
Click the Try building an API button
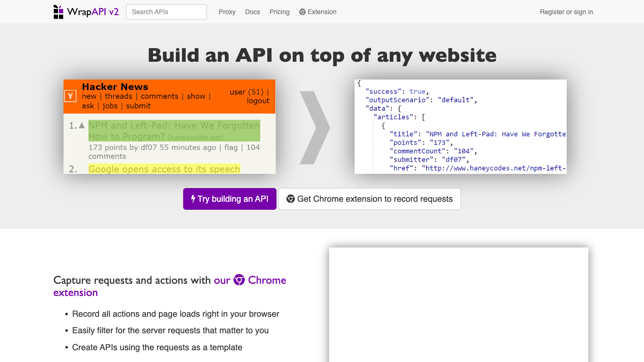coord(230,199)
